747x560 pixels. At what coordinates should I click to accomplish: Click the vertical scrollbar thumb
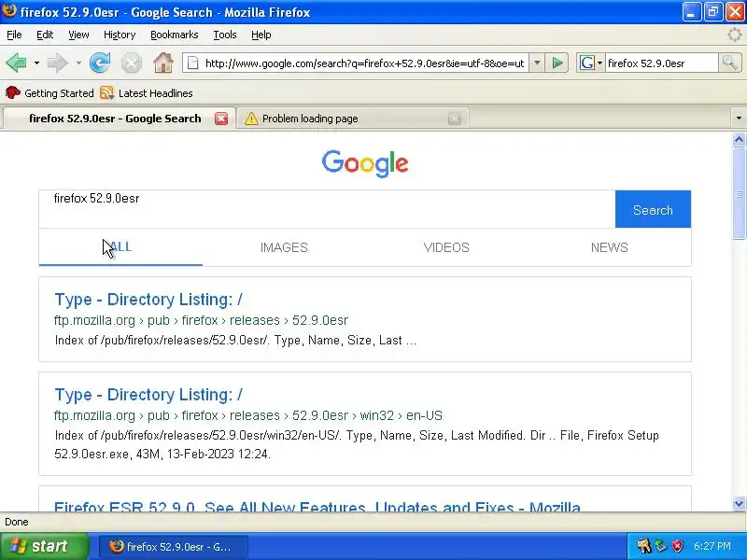tap(739, 193)
